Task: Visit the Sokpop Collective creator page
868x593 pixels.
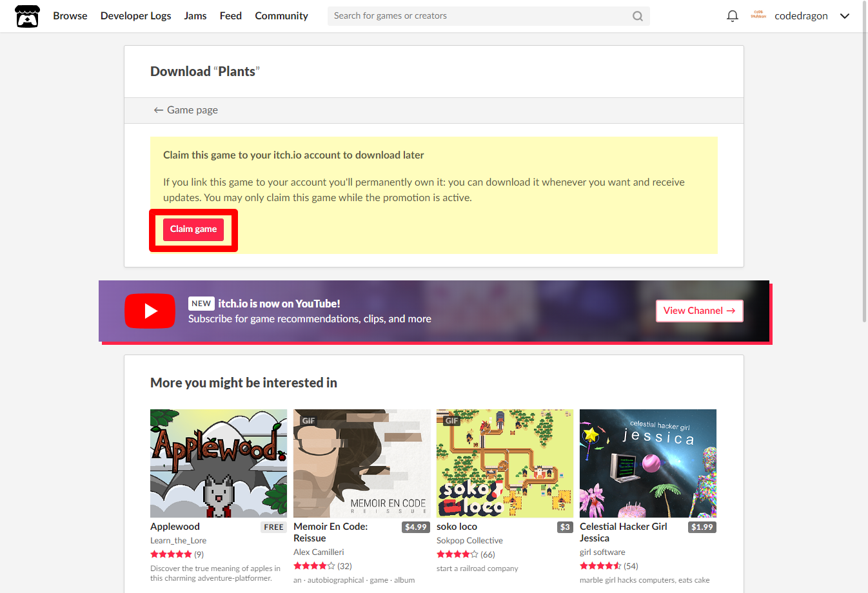Action: tap(469, 541)
